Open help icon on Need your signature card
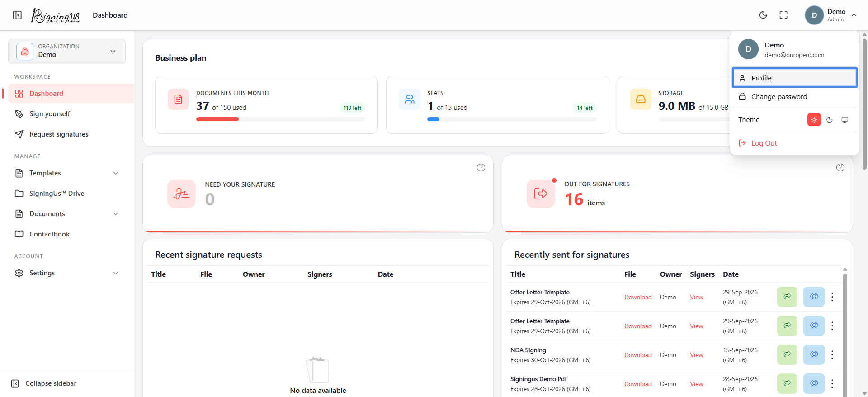Viewport: 868px width, 397px height. 481,167
